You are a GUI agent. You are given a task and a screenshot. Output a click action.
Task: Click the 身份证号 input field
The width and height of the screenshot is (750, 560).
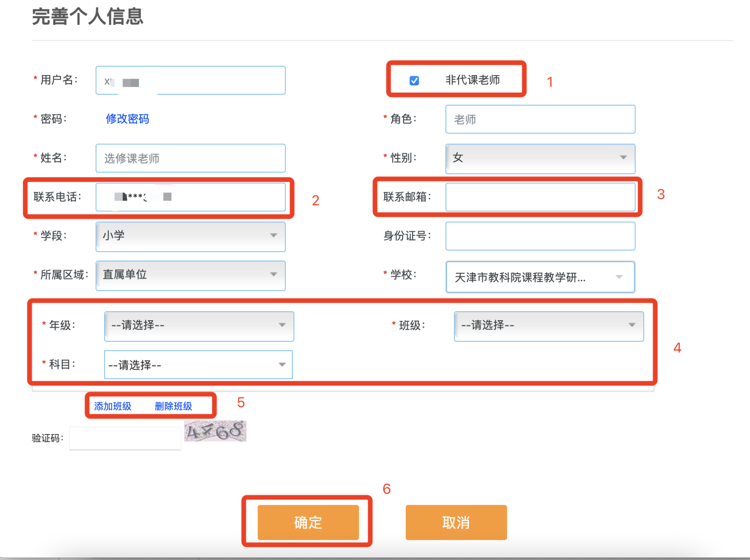pos(540,236)
